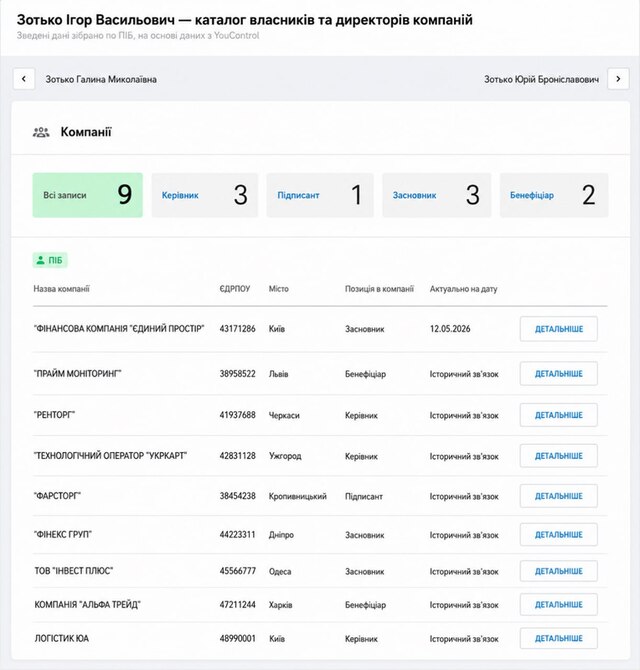Open Зотько Галина Миколаївна link
This screenshot has height=670, width=640.
click(101, 79)
